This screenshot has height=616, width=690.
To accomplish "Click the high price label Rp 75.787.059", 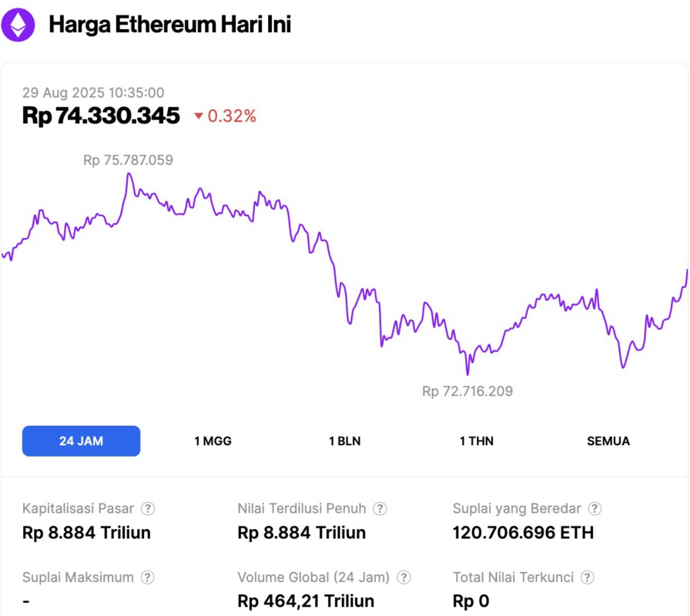I will (x=128, y=159).
